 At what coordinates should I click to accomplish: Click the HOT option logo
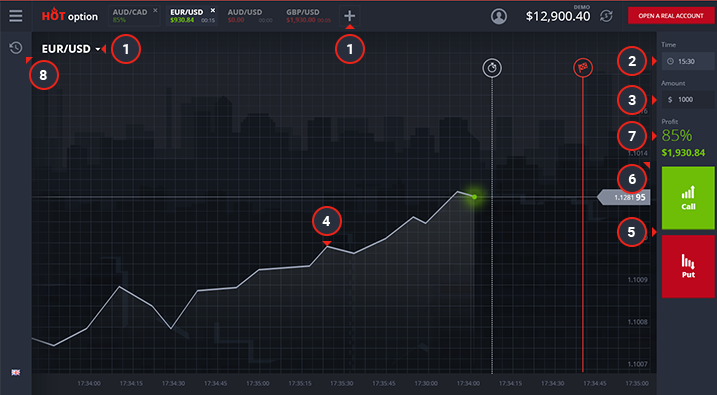point(70,16)
